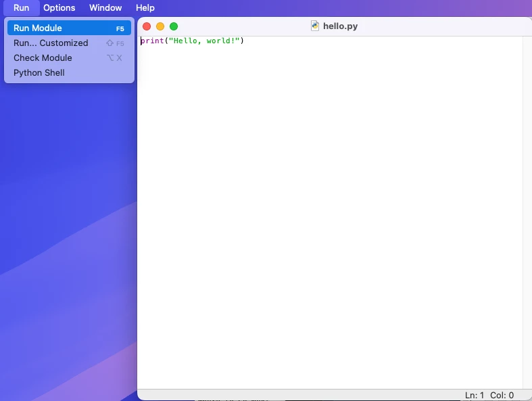This screenshot has height=401, width=532.
Task: Select Run... Customized menu entry
Action: pyautogui.click(x=69, y=43)
